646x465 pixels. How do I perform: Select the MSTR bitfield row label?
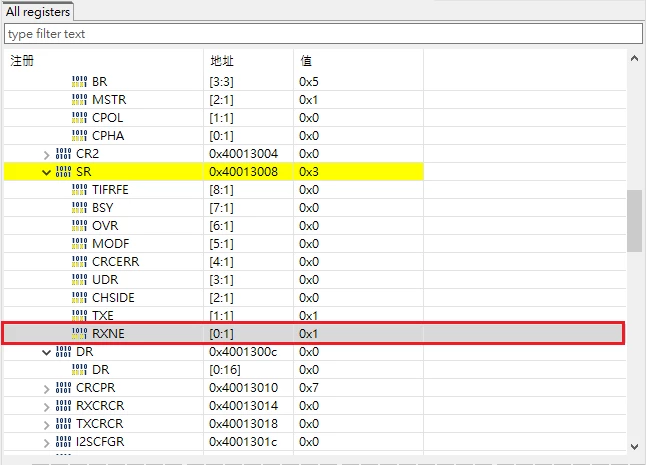(x=109, y=100)
